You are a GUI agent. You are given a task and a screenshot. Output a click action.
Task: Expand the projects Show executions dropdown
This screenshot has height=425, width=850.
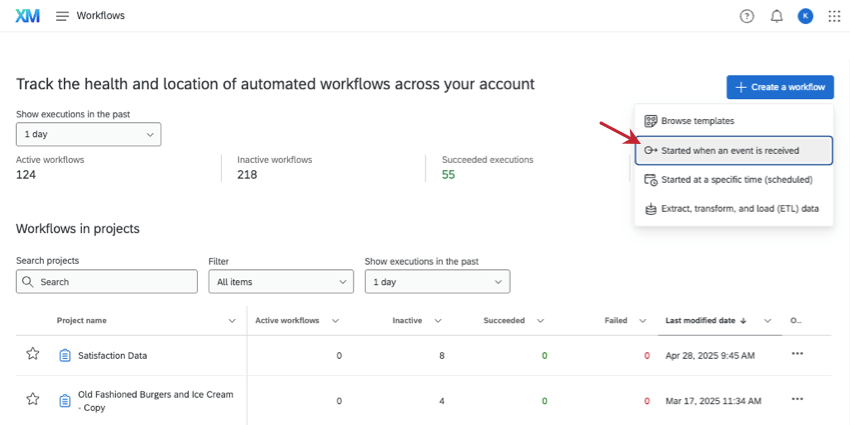(437, 282)
